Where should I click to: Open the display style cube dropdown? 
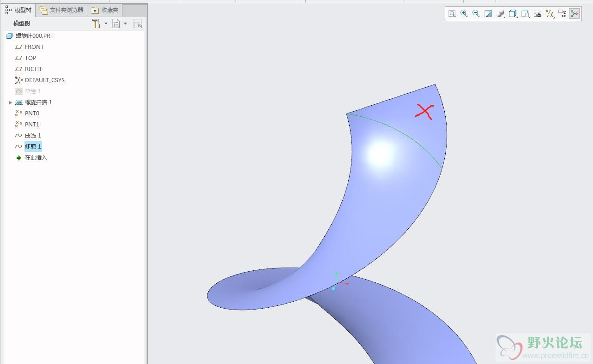(x=513, y=14)
